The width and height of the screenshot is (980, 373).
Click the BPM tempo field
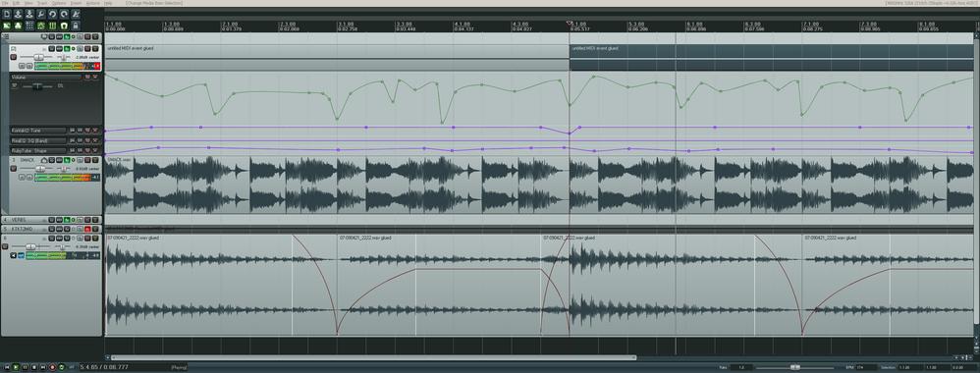click(866, 367)
